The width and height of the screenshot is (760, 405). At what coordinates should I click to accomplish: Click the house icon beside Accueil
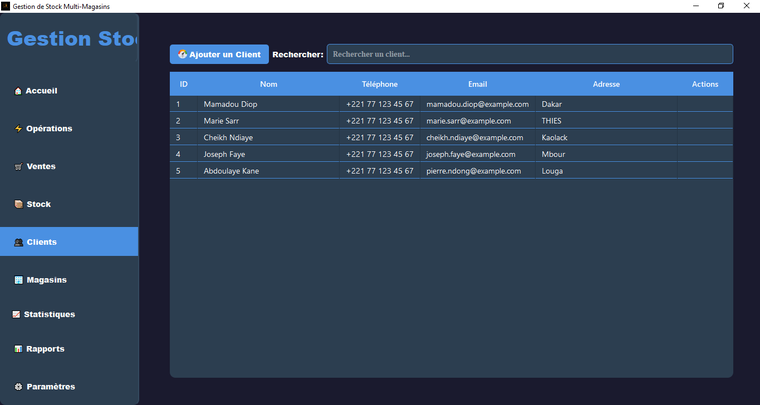click(x=18, y=91)
